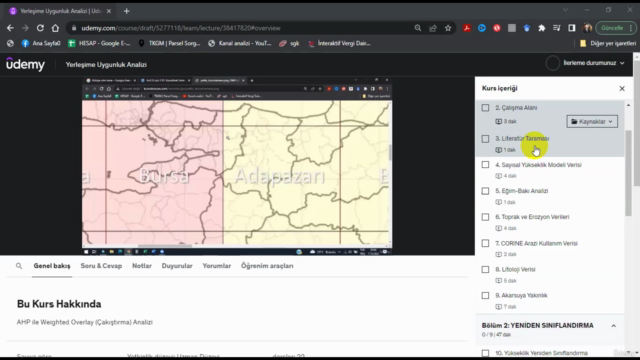640x360 pixels.
Task: Open the browser home page
Action: click(56, 28)
